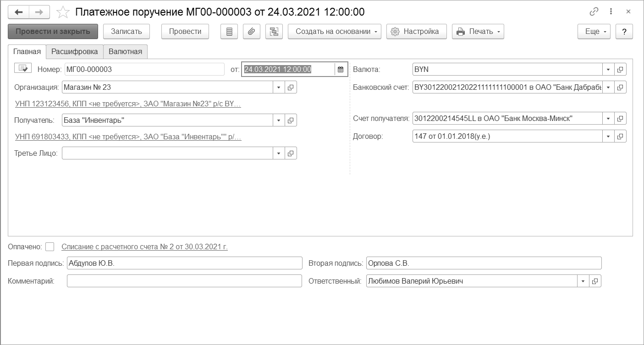
Task: Switch to the Валютная tab
Action: click(125, 51)
